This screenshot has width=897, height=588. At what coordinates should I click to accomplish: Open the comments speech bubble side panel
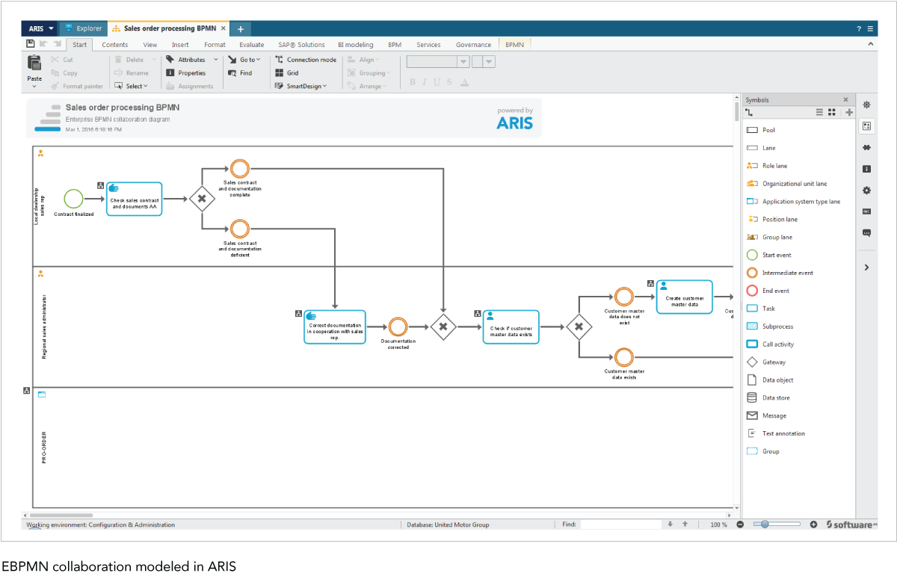pyautogui.click(x=866, y=233)
